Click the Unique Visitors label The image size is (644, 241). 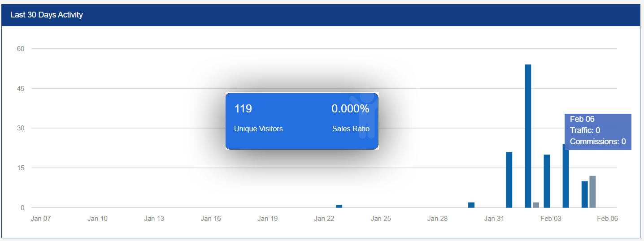[258, 129]
